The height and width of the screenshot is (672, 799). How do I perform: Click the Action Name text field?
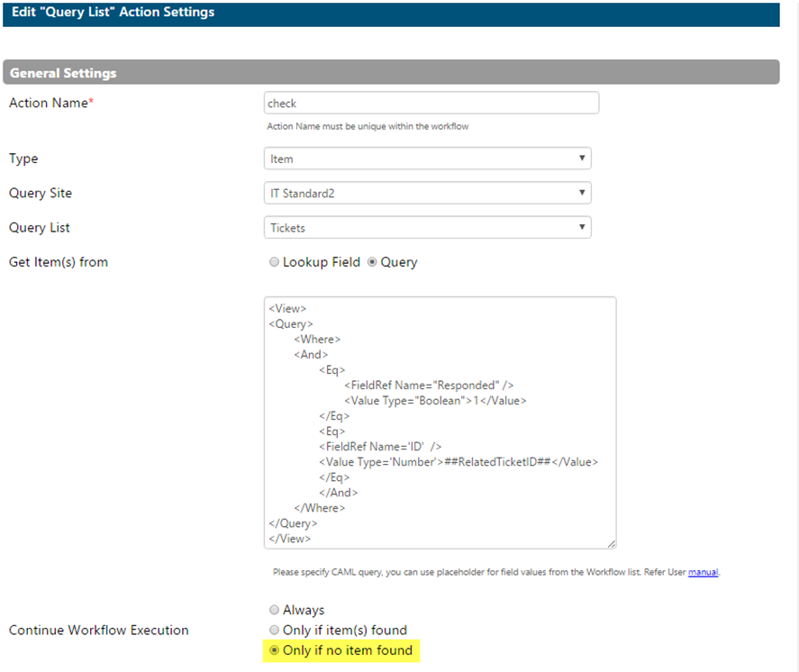pyautogui.click(x=431, y=103)
